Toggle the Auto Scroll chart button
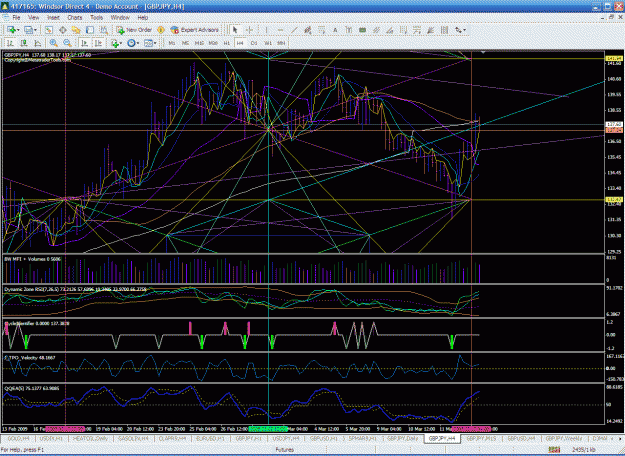This screenshot has height=456, width=625. pos(84,43)
